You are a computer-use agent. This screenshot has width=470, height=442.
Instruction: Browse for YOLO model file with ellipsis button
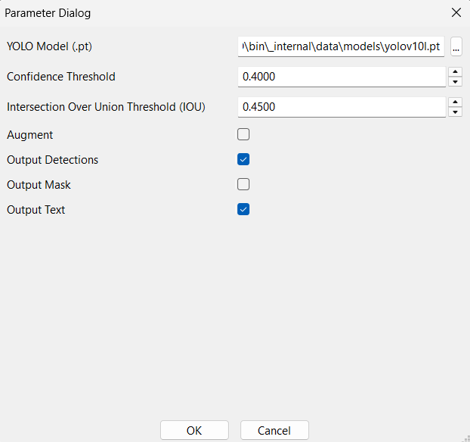pos(456,46)
